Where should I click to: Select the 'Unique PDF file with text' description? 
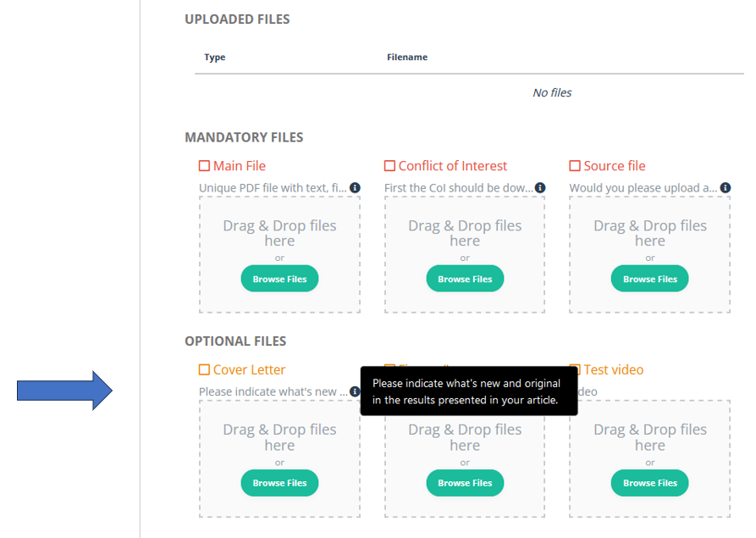273,188
